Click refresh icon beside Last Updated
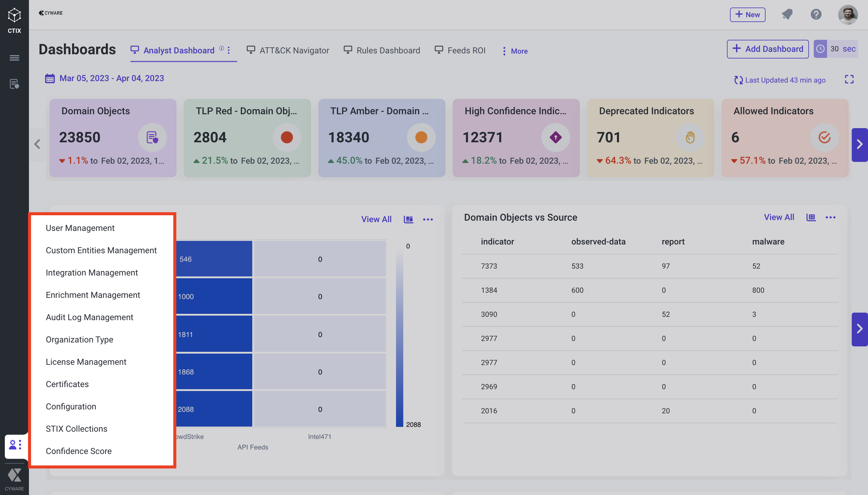The height and width of the screenshot is (495, 868). tap(738, 80)
